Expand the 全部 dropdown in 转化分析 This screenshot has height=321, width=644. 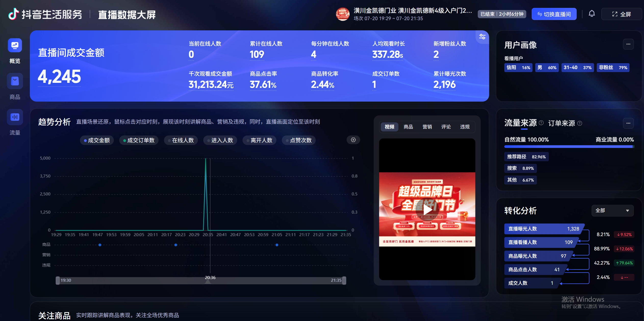tap(612, 211)
